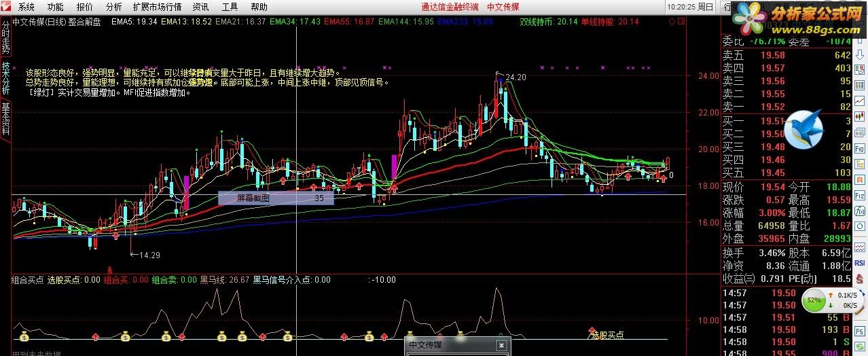The image size is (868, 356).
Task: Open the 报价 menu
Action: (85, 7)
